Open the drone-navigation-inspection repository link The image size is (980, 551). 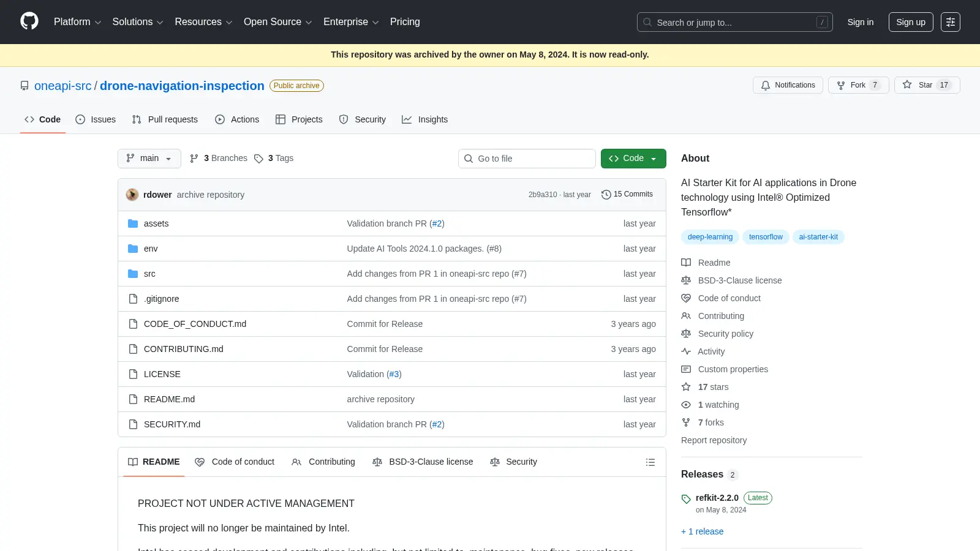pyautogui.click(x=182, y=86)
